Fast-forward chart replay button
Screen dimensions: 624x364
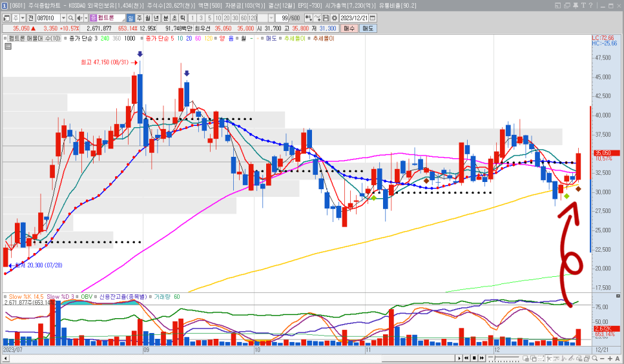click(x=481, y=358)
